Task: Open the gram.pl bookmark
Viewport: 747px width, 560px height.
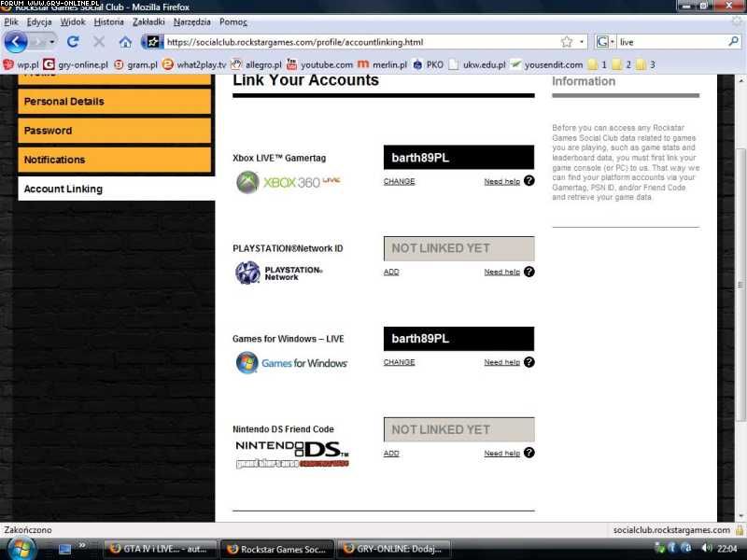Action: tap(135, 64)
